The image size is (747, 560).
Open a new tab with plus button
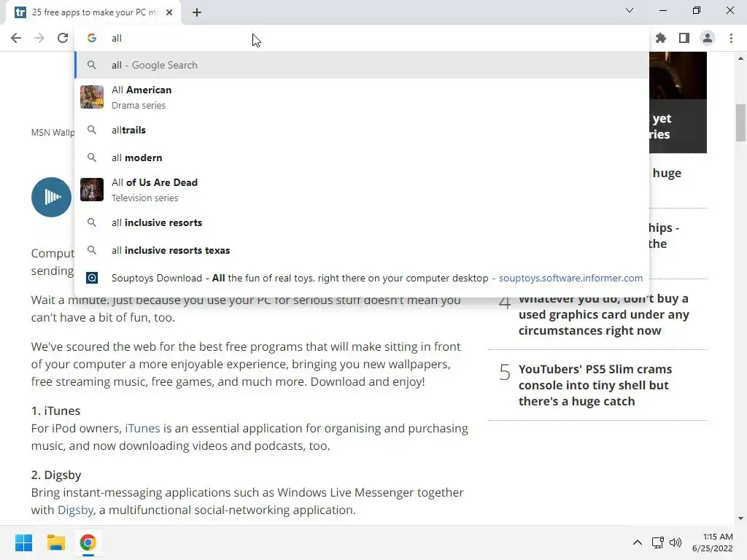pos(197,12)
